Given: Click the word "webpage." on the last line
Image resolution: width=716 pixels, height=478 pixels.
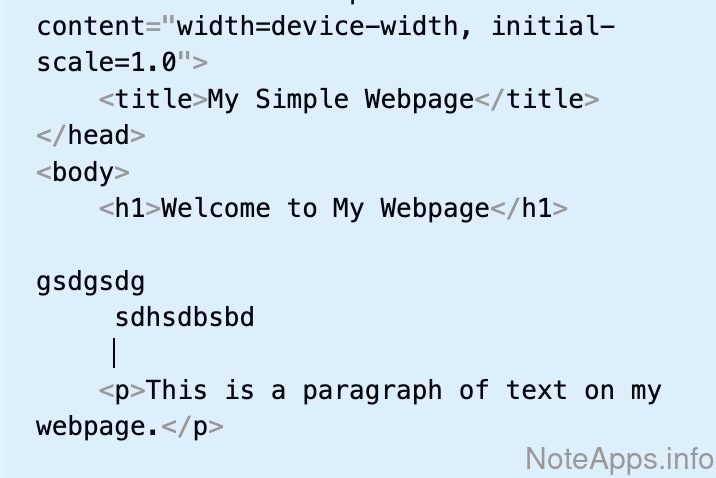Looking at the screenshot, I should pos(97,427).
